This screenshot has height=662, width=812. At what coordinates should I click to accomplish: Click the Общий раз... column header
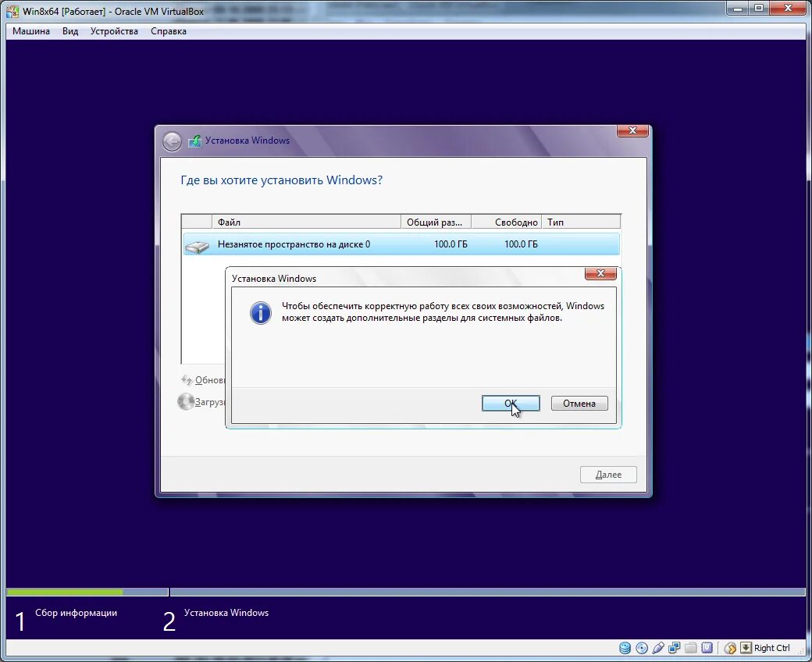pyautogui.click(x=436, y=222)
